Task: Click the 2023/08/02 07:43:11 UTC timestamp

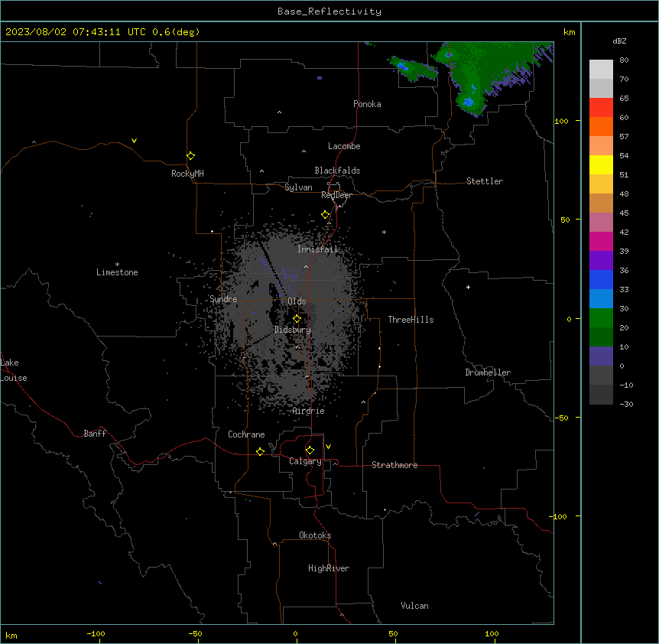Action: pyautogui.click(x=76, y=32)
